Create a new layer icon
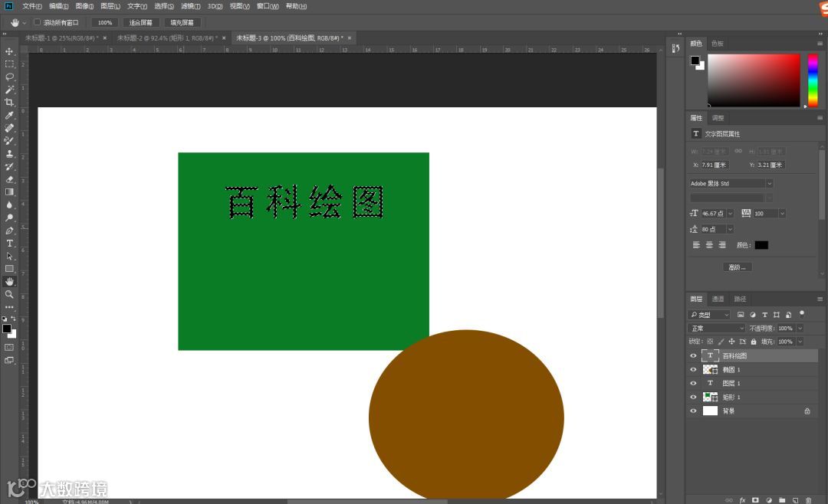This screenshot has width=828, height=504. pyautogui.click(x=795, y=499)
